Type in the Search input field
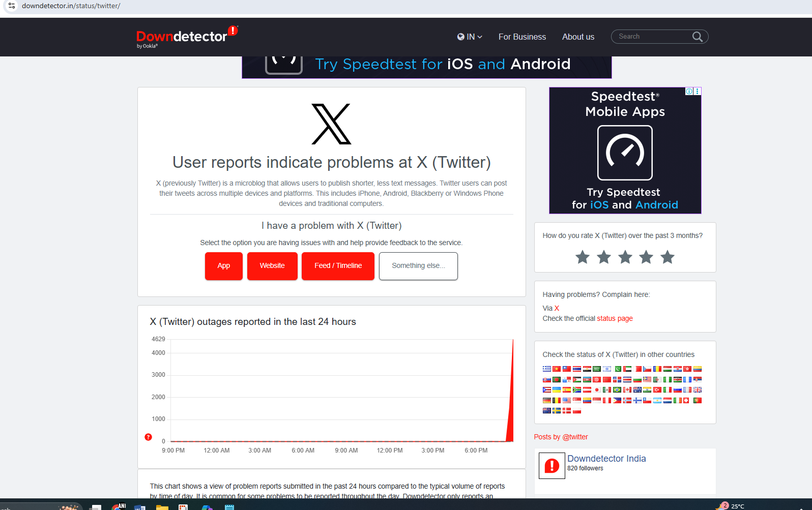This screenshot has width=812, height=510. click(x=652, y=37)
